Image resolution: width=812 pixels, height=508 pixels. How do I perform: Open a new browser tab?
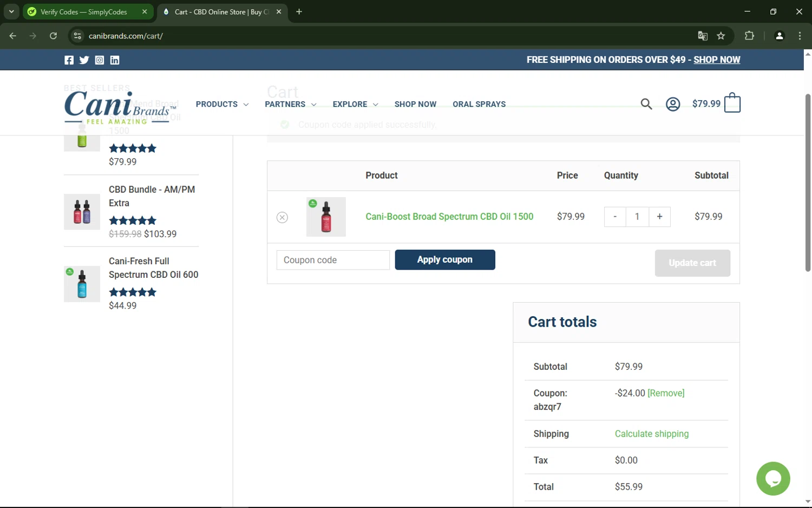click(299, 11)
